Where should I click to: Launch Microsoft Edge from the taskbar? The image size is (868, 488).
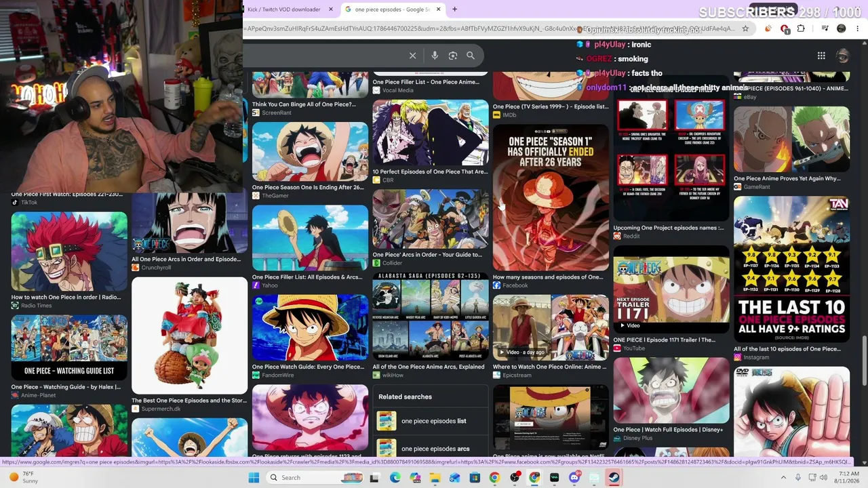(395, 478)
